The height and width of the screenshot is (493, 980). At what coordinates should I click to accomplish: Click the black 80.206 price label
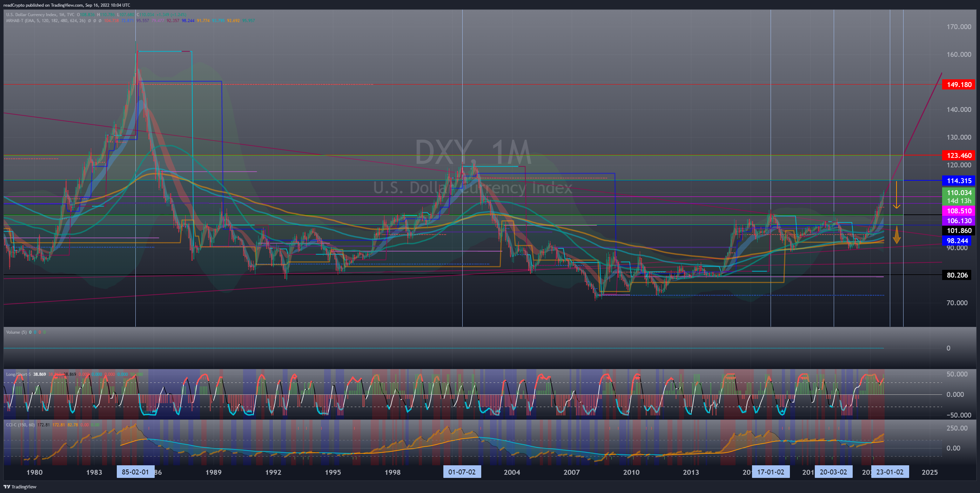pos(956,275)
